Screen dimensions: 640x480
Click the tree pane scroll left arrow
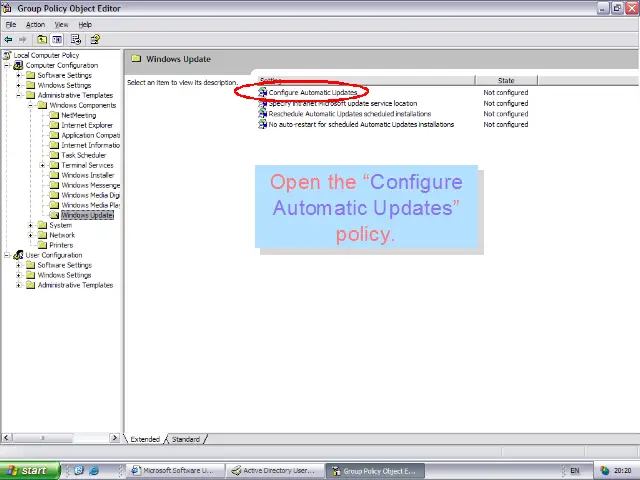[x=6, y=438]
